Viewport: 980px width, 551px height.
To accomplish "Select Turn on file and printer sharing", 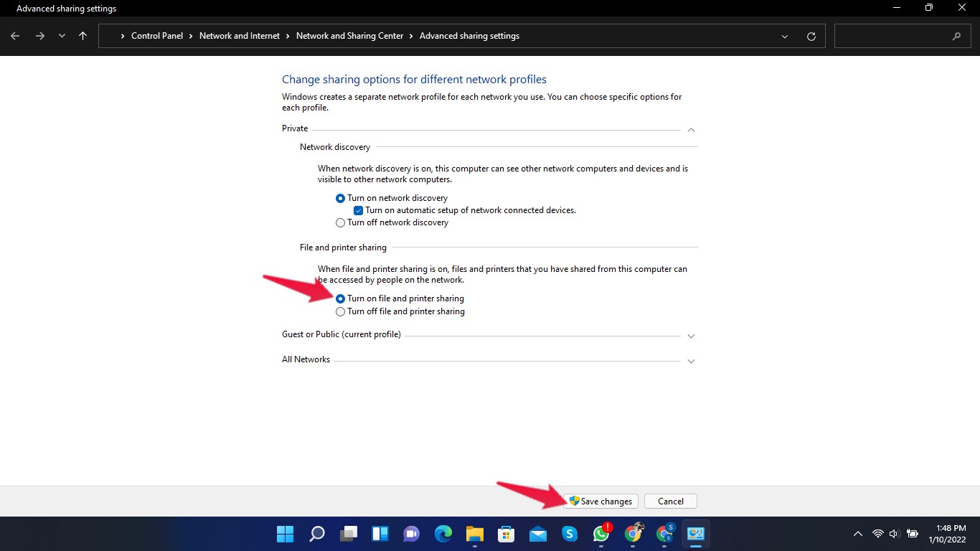I will [x=340, y=298].
